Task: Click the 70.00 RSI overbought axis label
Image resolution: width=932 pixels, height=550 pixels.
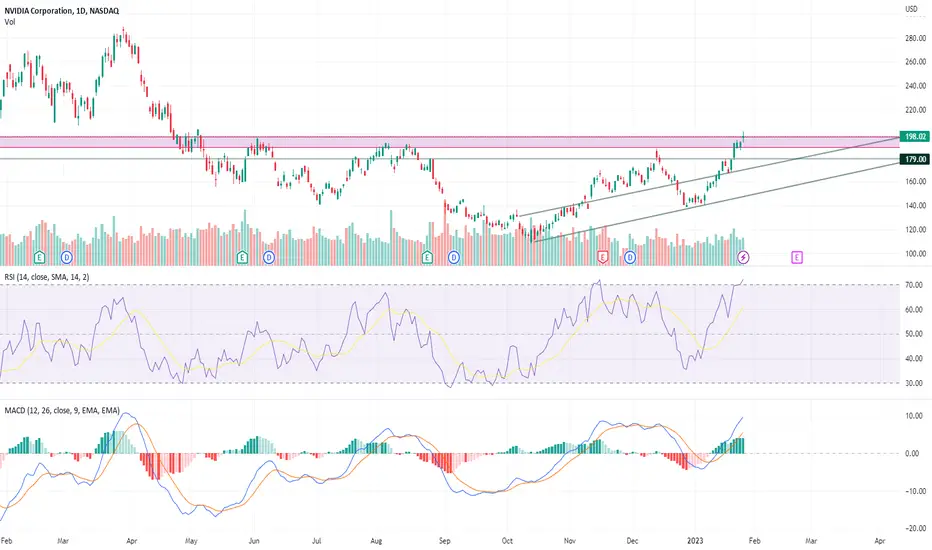Action: tap(914, 285)
